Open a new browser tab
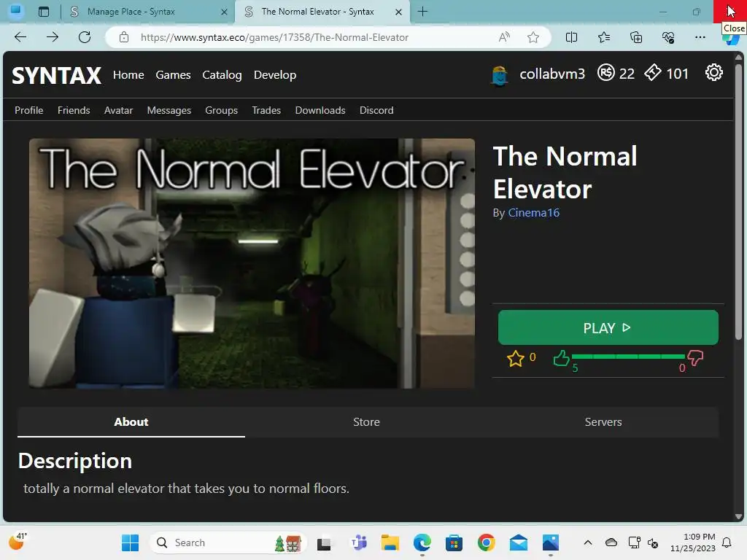This screenshot has height=560, width=747. [422, 12]
